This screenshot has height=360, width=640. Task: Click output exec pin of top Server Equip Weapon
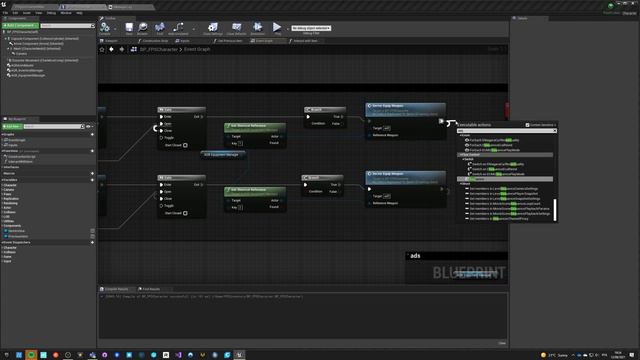click(441, 121)
